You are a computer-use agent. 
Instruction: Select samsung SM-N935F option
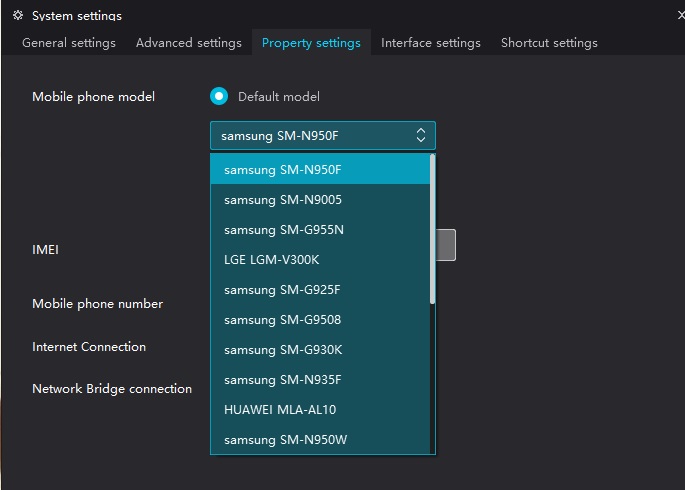(320, 380)
